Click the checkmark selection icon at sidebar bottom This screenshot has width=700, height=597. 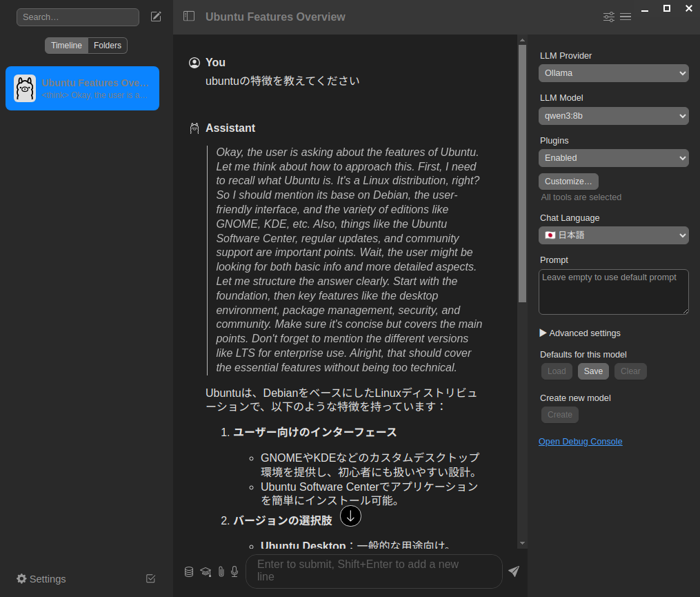(x=150, y=578)
